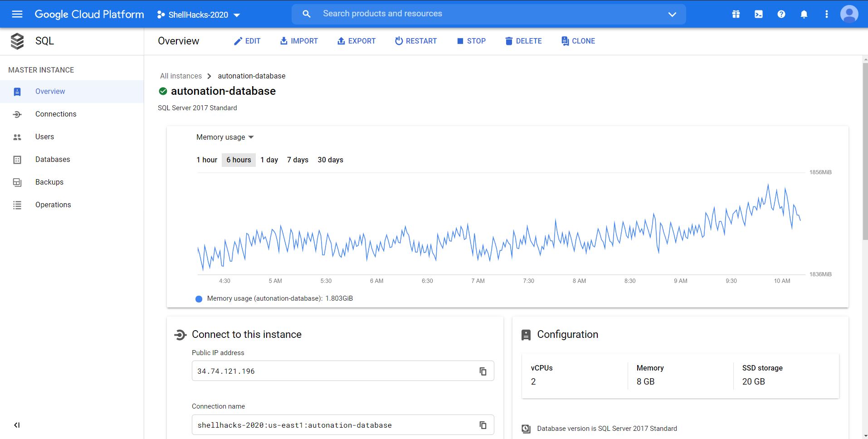Switch chart to 1 day range

(x=269, y=160)
